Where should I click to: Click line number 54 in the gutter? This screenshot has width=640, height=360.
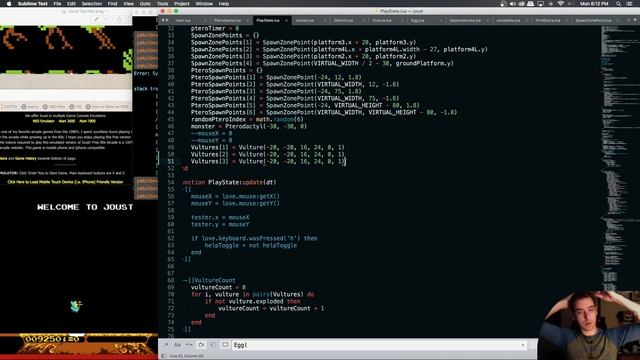point(171,182)
